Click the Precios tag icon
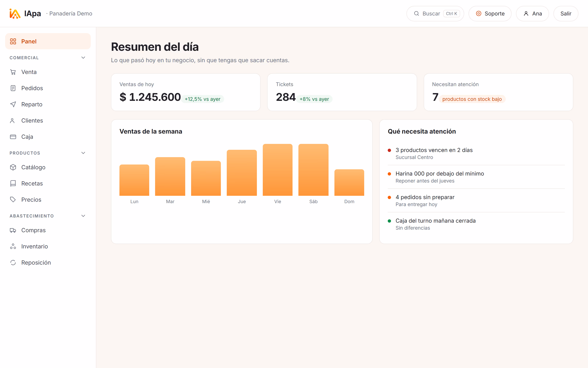 [13, 200]
